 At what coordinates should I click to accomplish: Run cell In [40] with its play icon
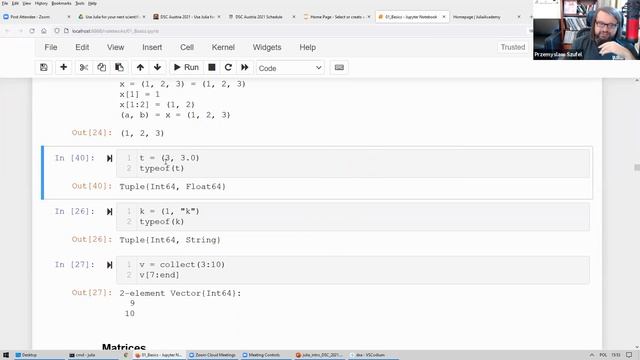pos(109,158)
